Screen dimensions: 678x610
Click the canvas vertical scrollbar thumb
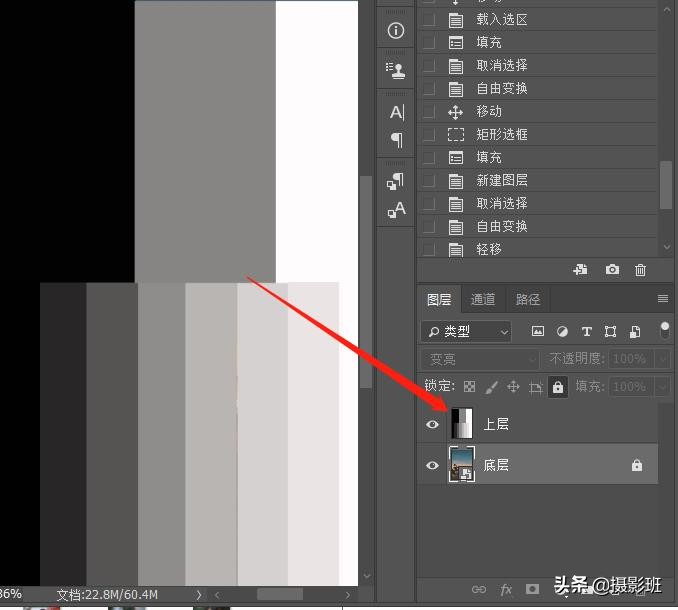(x=366, y=281)
